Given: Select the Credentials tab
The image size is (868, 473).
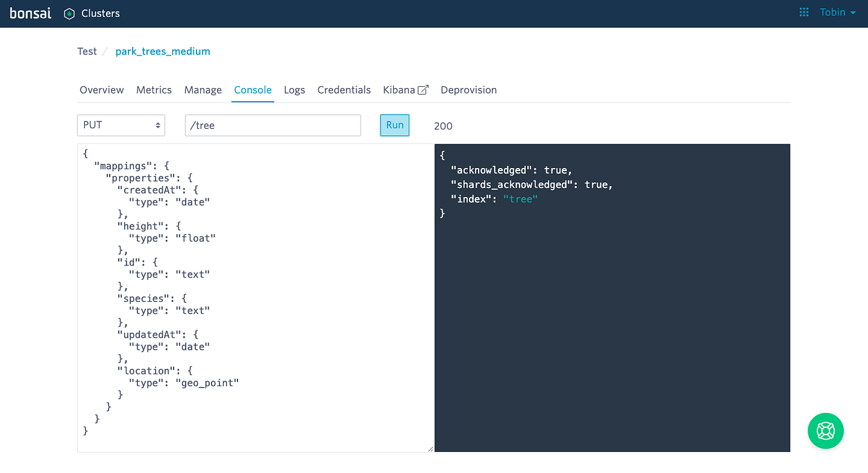Looking at the screenshot, I should [343, 90].
